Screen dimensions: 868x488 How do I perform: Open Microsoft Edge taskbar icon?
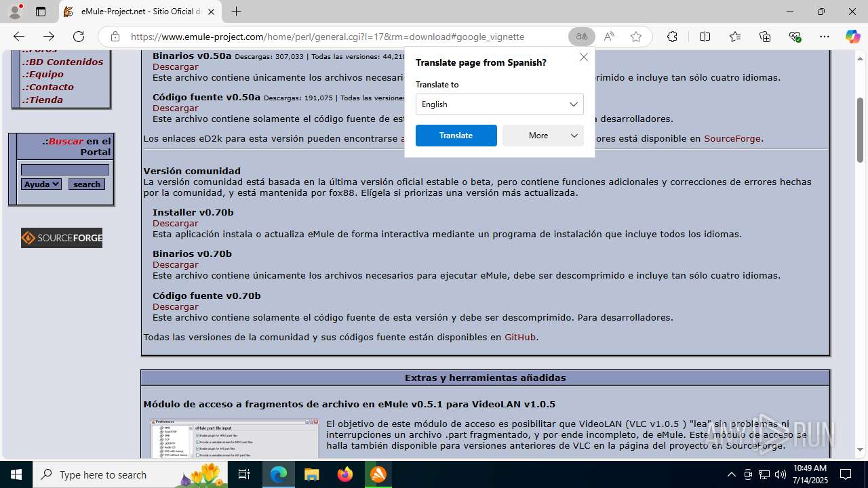pyautogui.click(x=279, y=474)
